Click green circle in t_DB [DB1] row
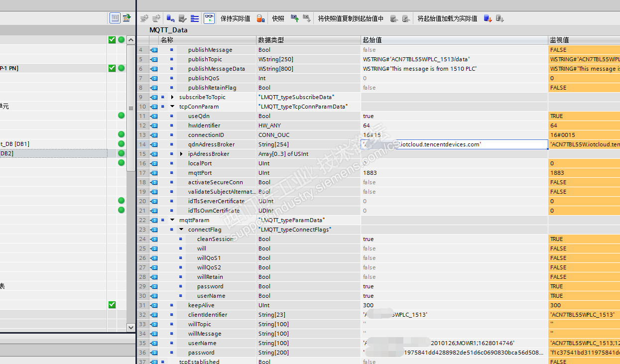This screenshot has width=620, height=364. click(x=121, y=144)
